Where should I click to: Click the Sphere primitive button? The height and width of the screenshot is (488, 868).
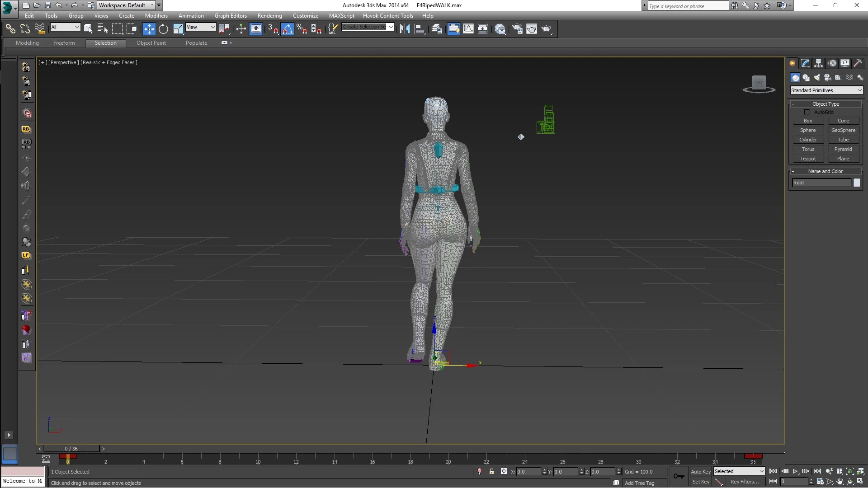[x=808, y=130]
